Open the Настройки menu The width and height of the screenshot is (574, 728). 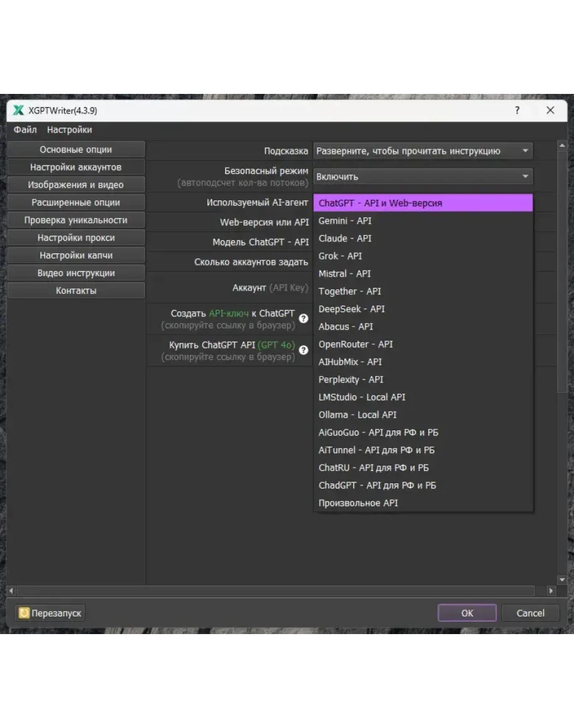click(x=69, y=130)
